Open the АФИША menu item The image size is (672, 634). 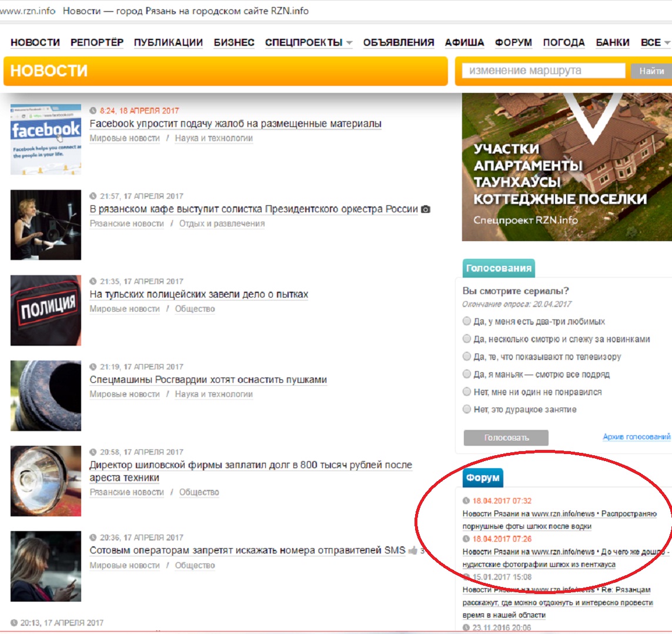(464, 42)
